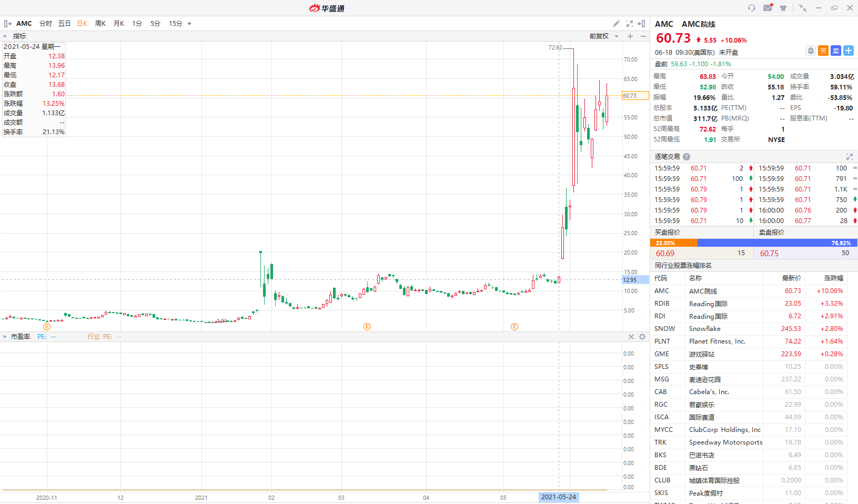Click the bid price 60.69

click(665, 254)
